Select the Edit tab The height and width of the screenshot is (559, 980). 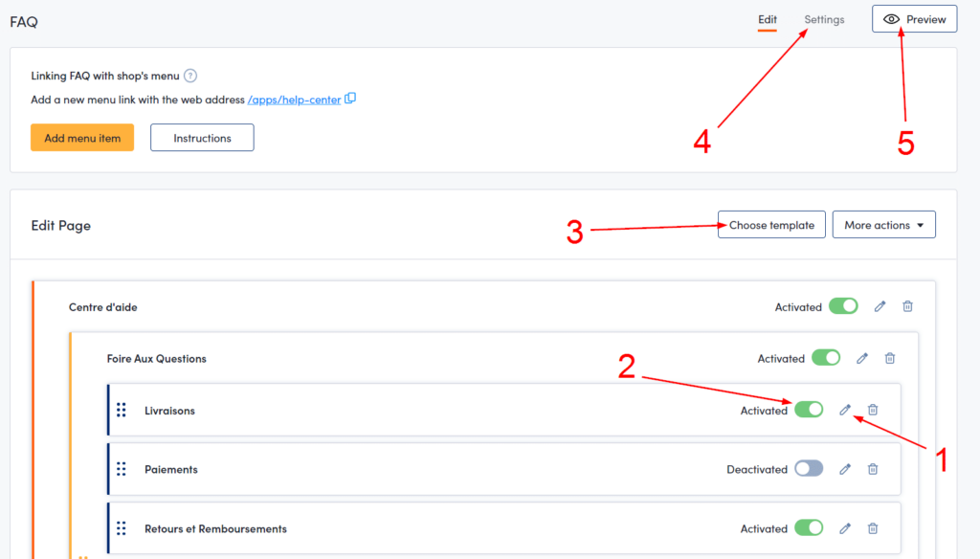(x=768, y=19)
